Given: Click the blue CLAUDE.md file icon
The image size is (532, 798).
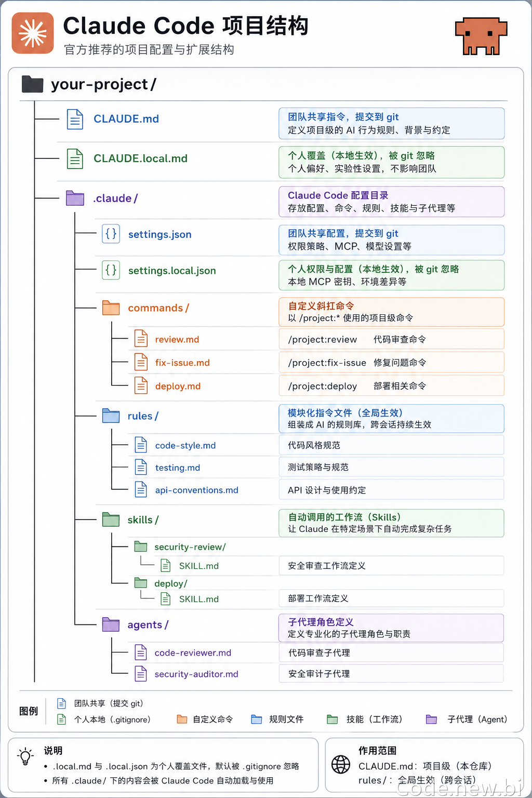Looking at the screenshot, I should (75, 119).
